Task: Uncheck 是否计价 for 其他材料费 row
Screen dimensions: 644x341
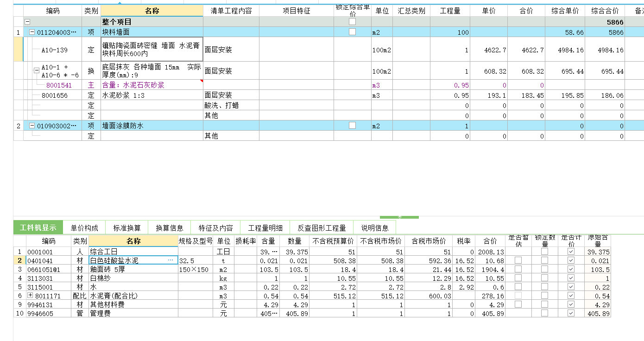Action: click(x=571, y=304)
